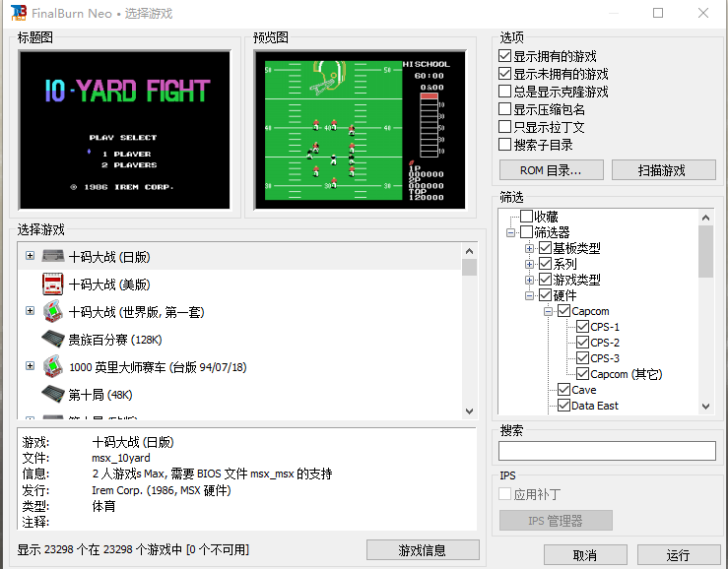This screenshot has height=569, width=728.
Task: Expand the 1000 英里大师赛车 entry
Action: [x=30, y=366]
